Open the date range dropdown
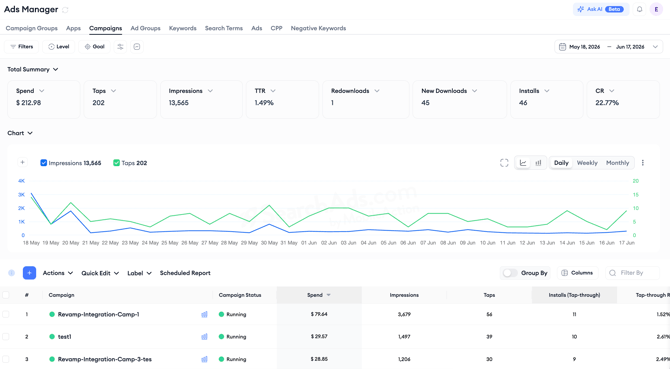The width and height of the screenshot is (670, 369). point(608,47)
